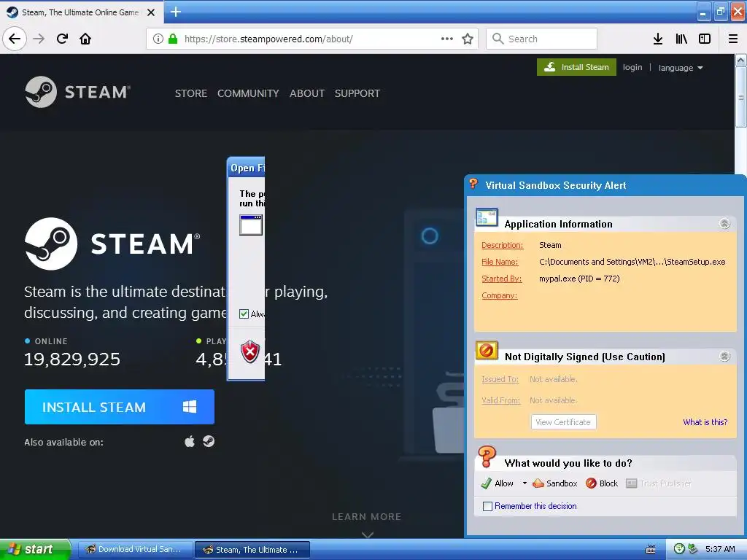Switch to Download Virtual San... taskbar window

135,549
